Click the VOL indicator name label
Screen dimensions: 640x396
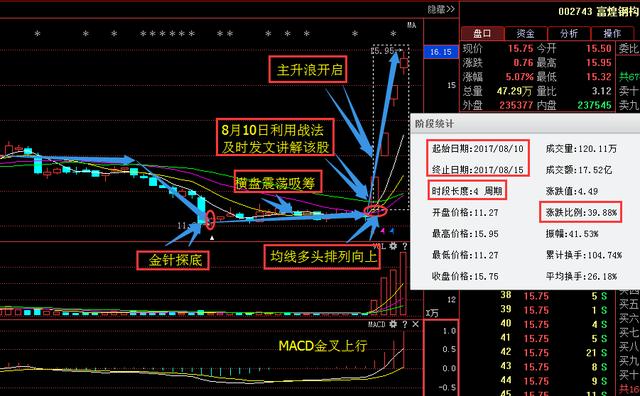point(379,246)
